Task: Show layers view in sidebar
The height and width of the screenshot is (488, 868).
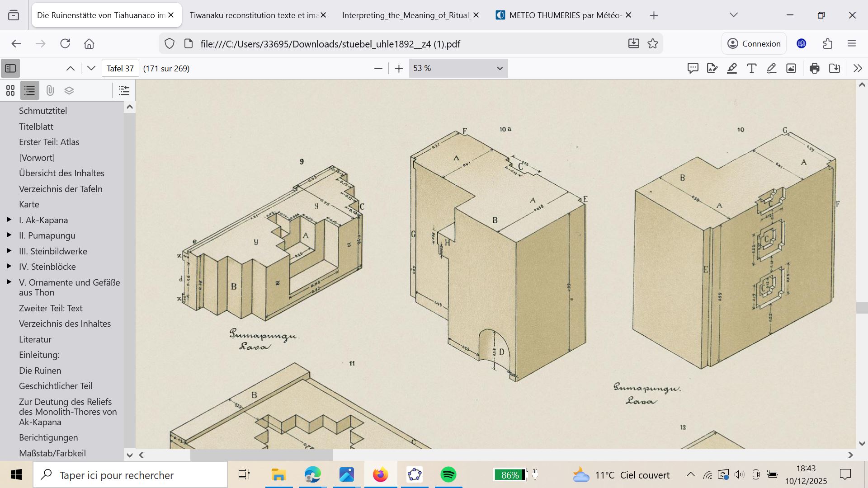Action: tap(69, 91)
